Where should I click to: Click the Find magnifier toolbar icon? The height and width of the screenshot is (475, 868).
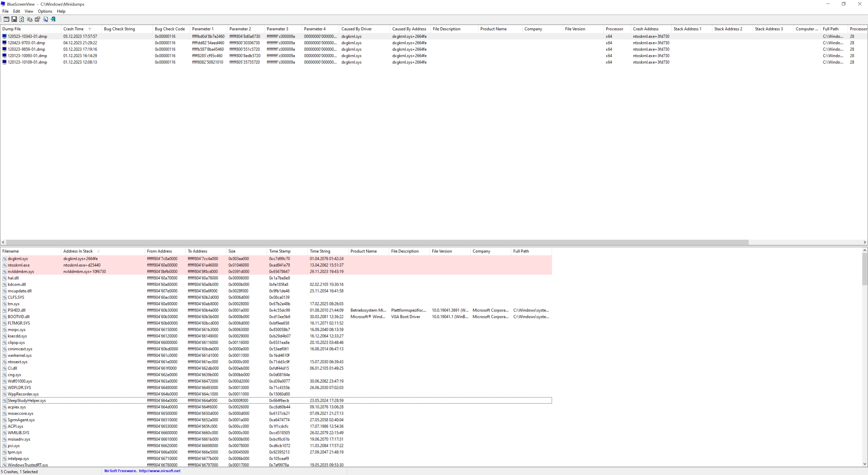[x=45, y=19]
